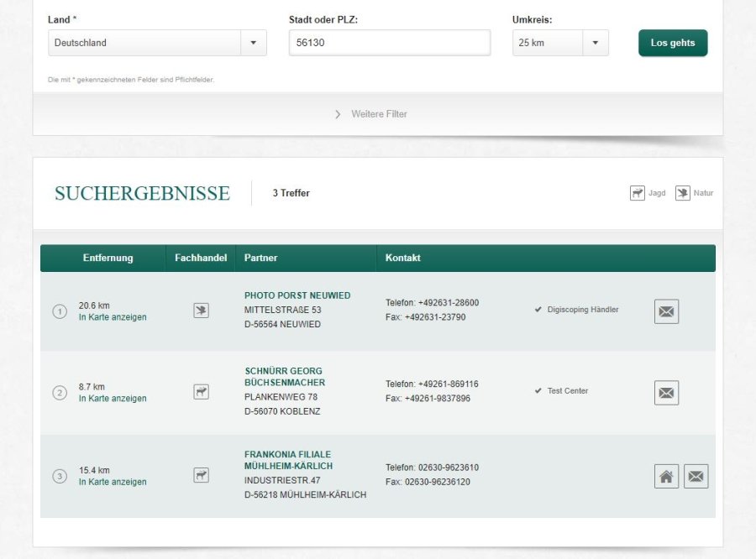Email Schnürr Georg Büchsenmacher via envelope icon
This screenshot has width=756, height=559.
click(666, 393)
